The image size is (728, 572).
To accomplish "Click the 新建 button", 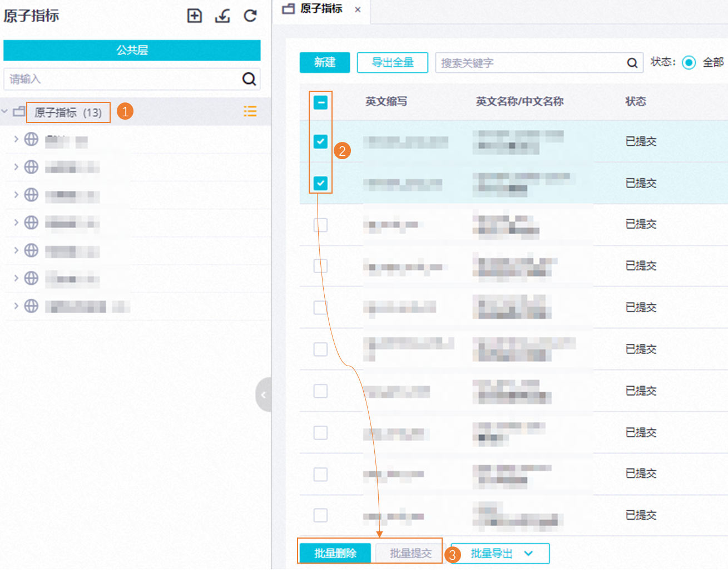I will pyautogui.click(x=325, y=62).
